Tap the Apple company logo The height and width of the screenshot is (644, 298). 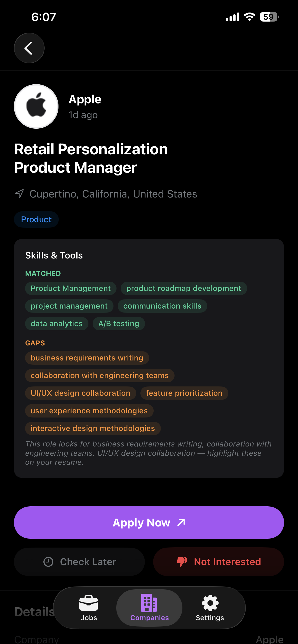(x=36, y=106)
